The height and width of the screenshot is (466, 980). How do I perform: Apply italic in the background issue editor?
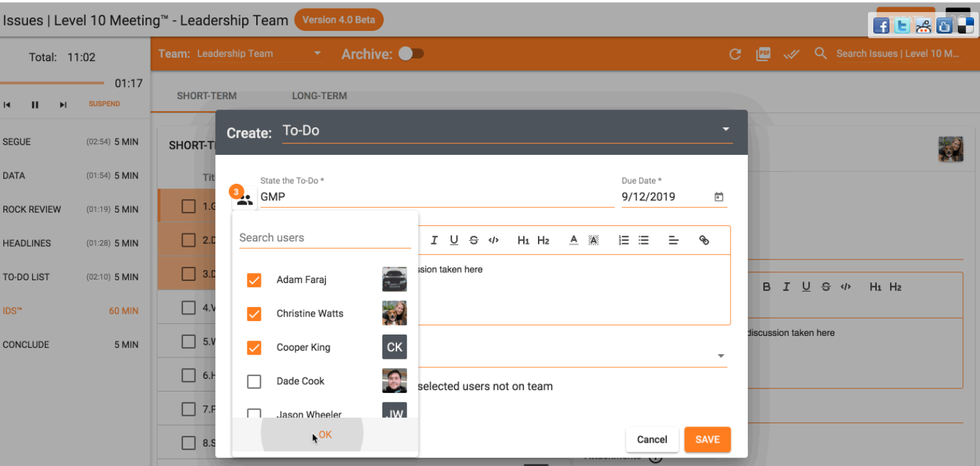pos(786,286)
